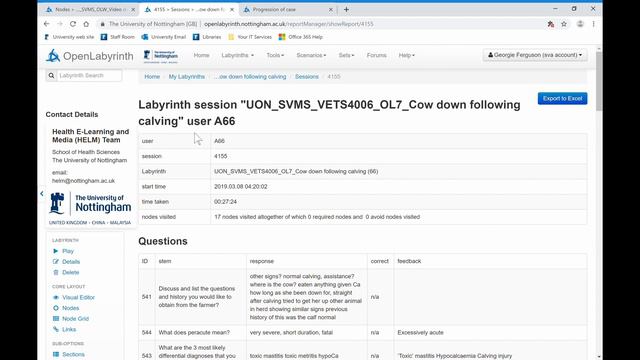The image size is (640, 360).
Task: Click Home in the navbar
Action: 201,56
